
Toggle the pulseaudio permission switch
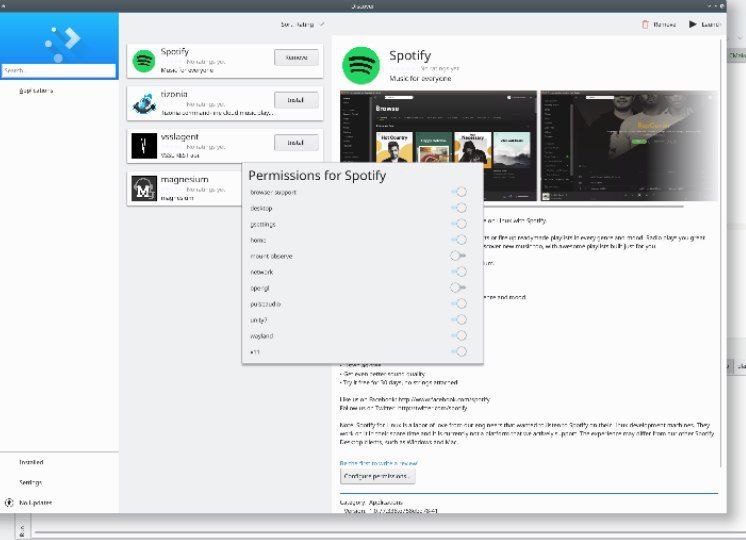click(x=459, y=304)
